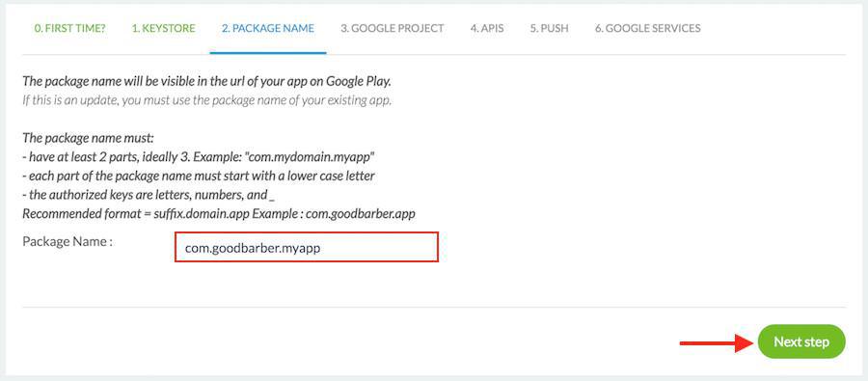This screenshot has height=381, width=868.
Task: Click the gray note about app updates
Action: pos(207,101)
